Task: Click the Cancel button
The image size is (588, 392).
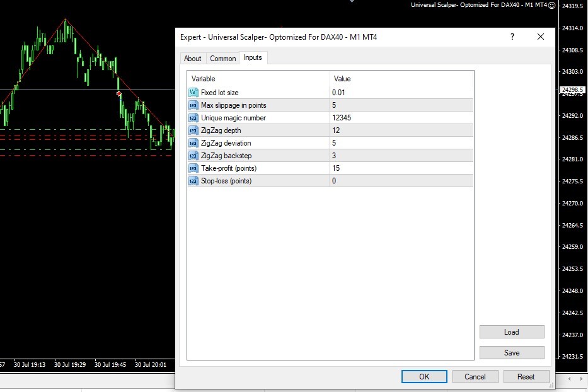Action: (x=475, y=377)
